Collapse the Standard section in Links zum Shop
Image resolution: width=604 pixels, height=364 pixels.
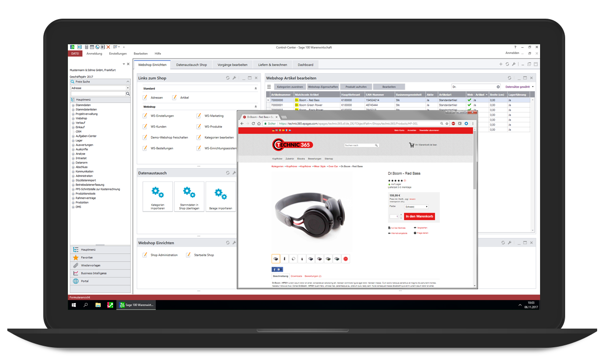255,89
